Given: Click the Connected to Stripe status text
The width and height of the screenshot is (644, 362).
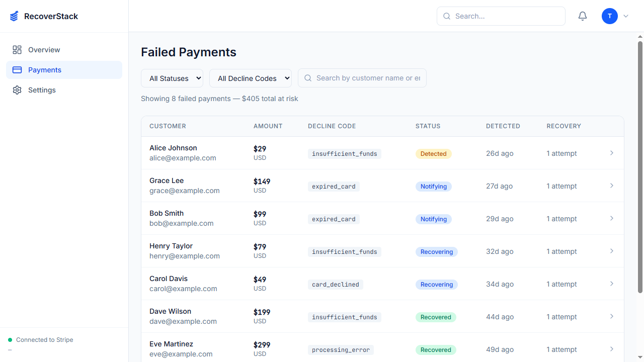Looking at the screenshot, I should click(x=45, y=340).
